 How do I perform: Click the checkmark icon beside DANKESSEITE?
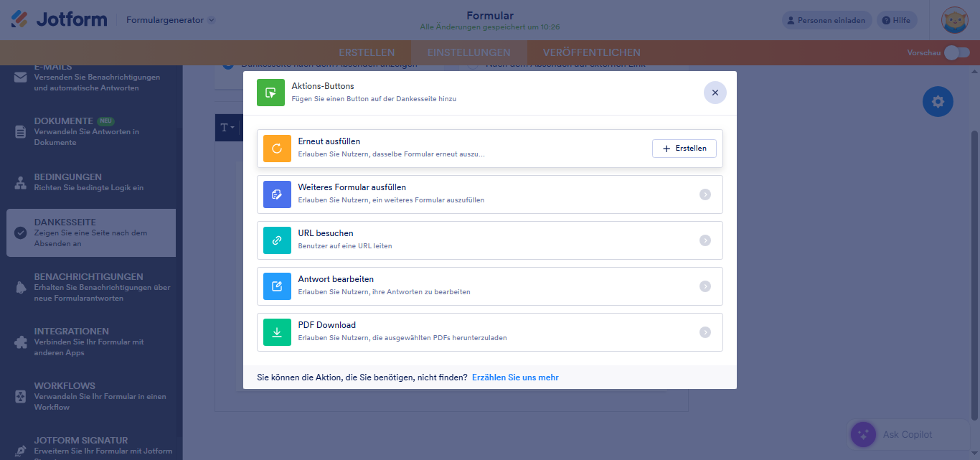point(21,233)
